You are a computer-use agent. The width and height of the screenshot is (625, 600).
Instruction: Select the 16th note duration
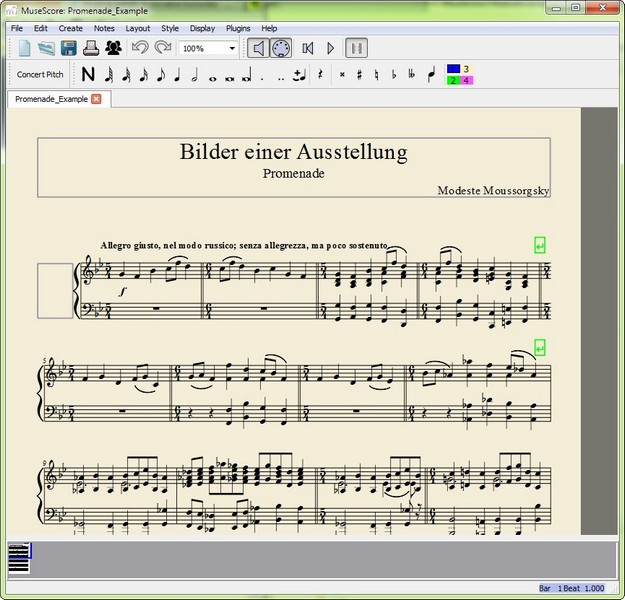[x=143, y=75]
